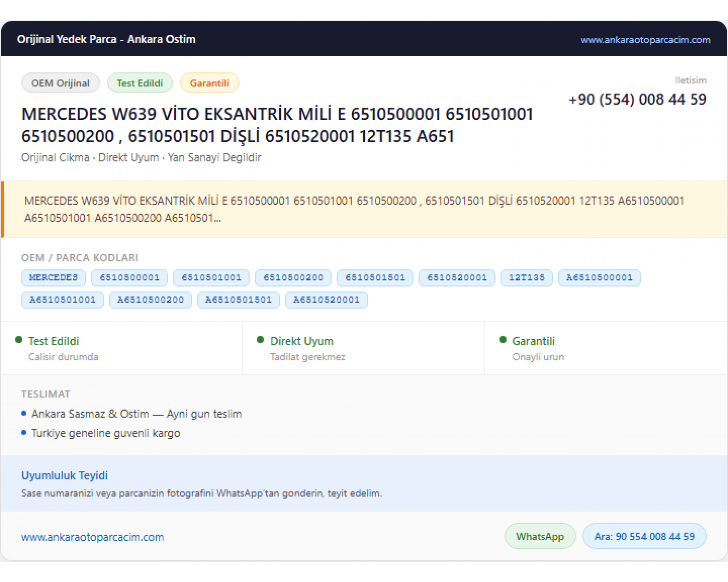Image resolution: width=728 pixels, height=582 pixels.
Task: Open the footer www.ankaraotoparcacim.com link
Action: point(93,537)
